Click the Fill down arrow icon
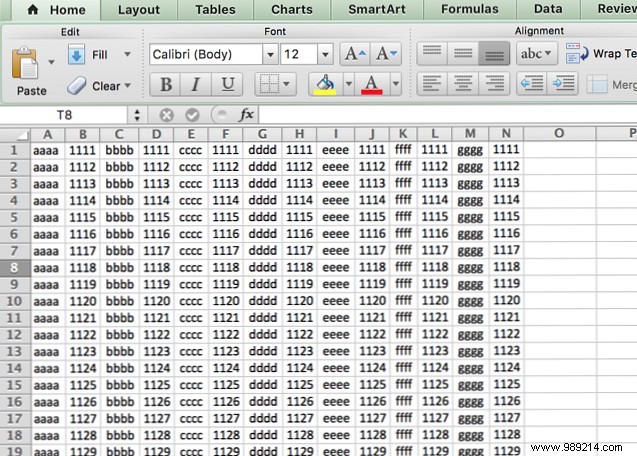637x456 pixels. pyautogui.click(x=76, y=54)
